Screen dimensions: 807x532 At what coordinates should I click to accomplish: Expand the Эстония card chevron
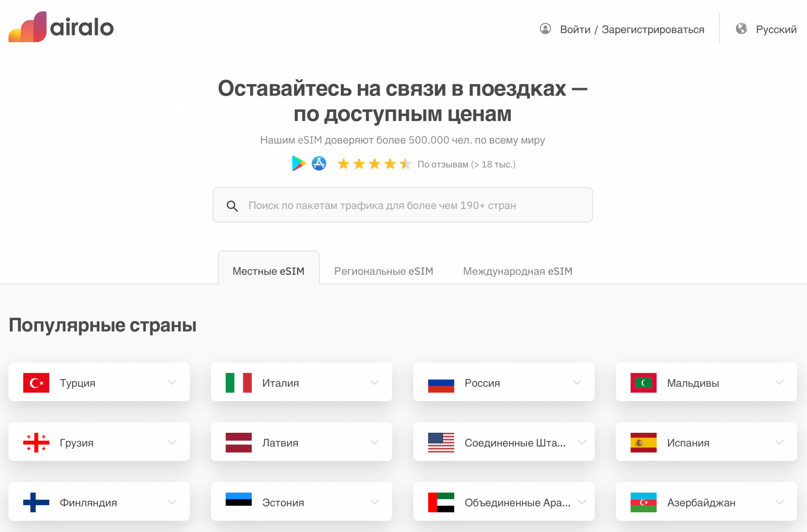click(375, 502)
